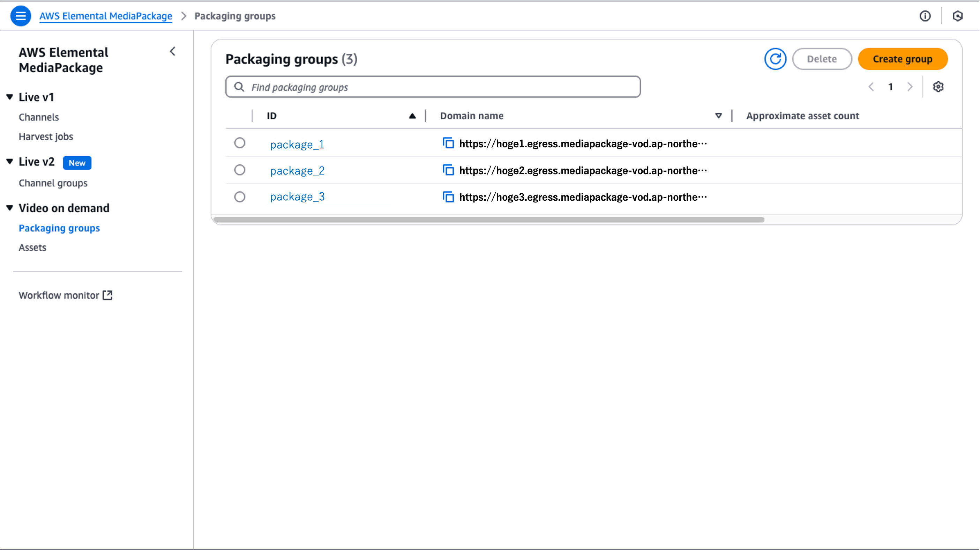
Task: Open Channel groups in side navigation
Action: (x=53, y=183)
